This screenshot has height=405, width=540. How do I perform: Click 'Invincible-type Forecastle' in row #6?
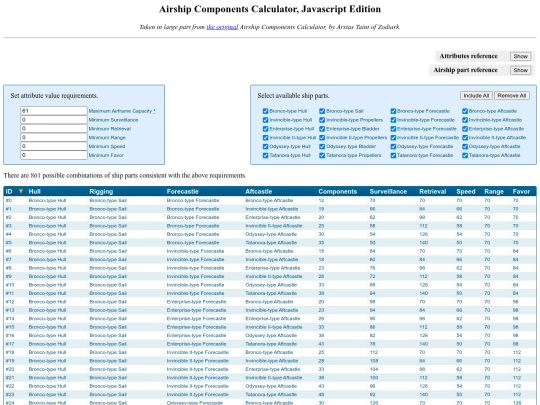point(195,251)
